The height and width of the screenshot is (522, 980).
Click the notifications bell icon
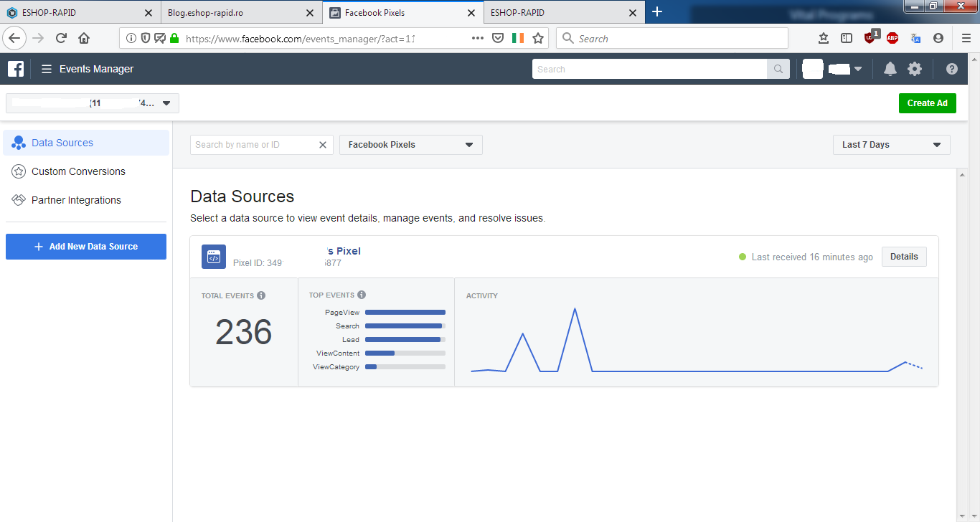pyautogui.click(x=890, y=69)
